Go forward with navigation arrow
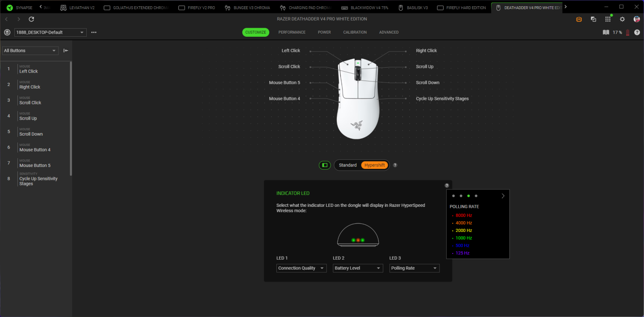The height and width of the screenshot is (317, 644). tap(19, 19)
